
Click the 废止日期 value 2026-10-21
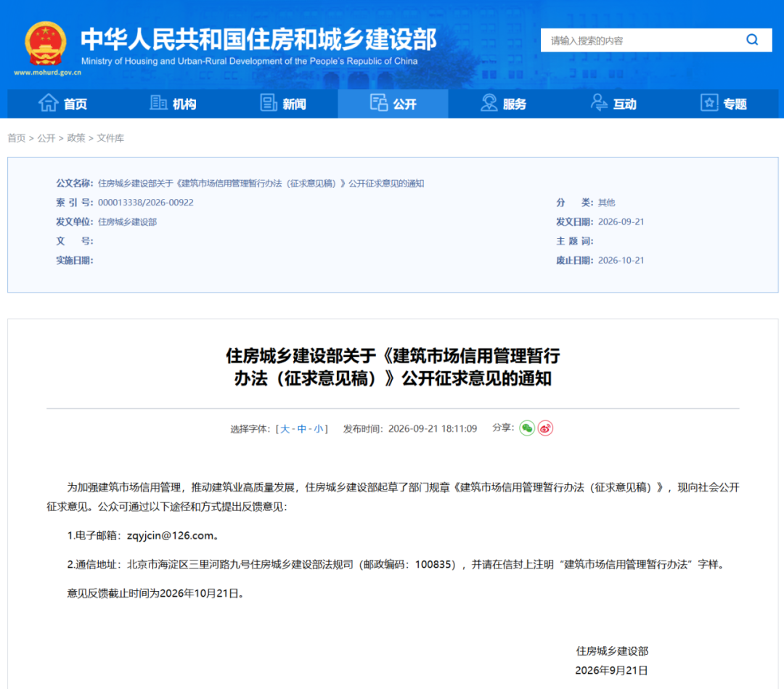[x=621, y=261]
